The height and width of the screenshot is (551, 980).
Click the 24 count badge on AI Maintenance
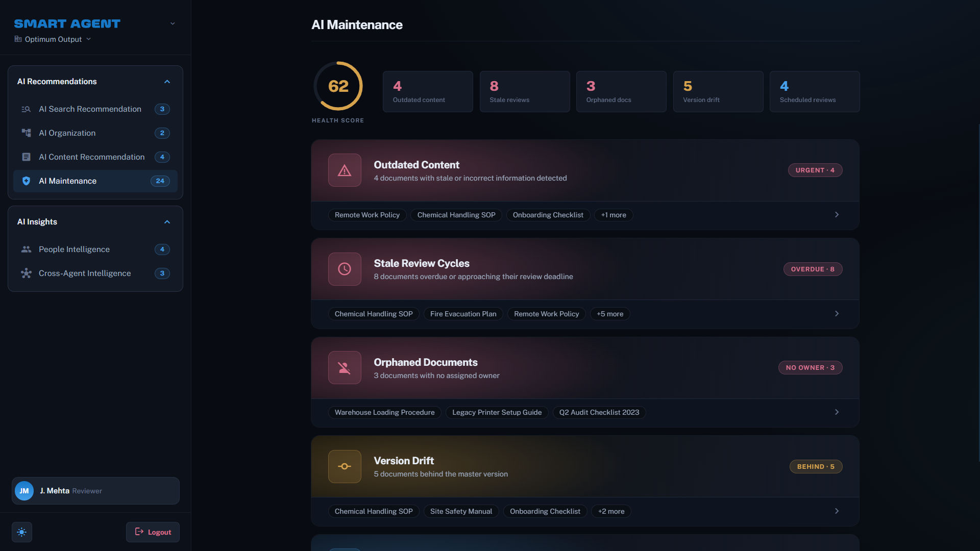point(160,181)
